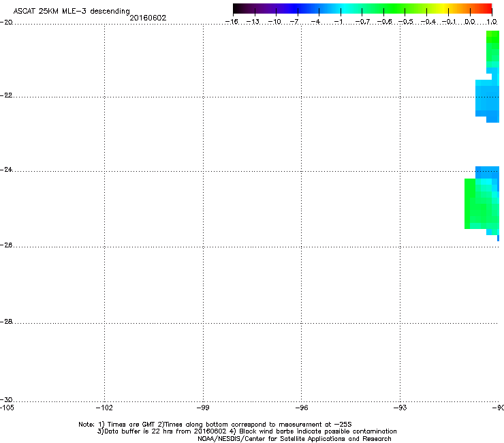Click the longitude axis label -99
This screenshot has height=443, width=504.
click(203, 408)
